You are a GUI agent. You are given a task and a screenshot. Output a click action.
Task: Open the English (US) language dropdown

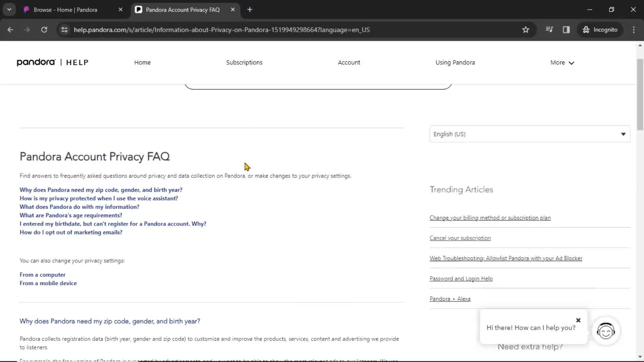pyautogui.click(x=530, y=134)
